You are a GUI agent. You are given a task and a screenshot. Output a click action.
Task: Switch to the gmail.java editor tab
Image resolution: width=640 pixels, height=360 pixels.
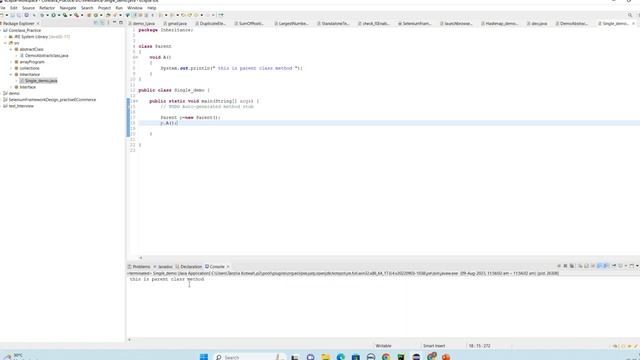click(x=175, y=24)
